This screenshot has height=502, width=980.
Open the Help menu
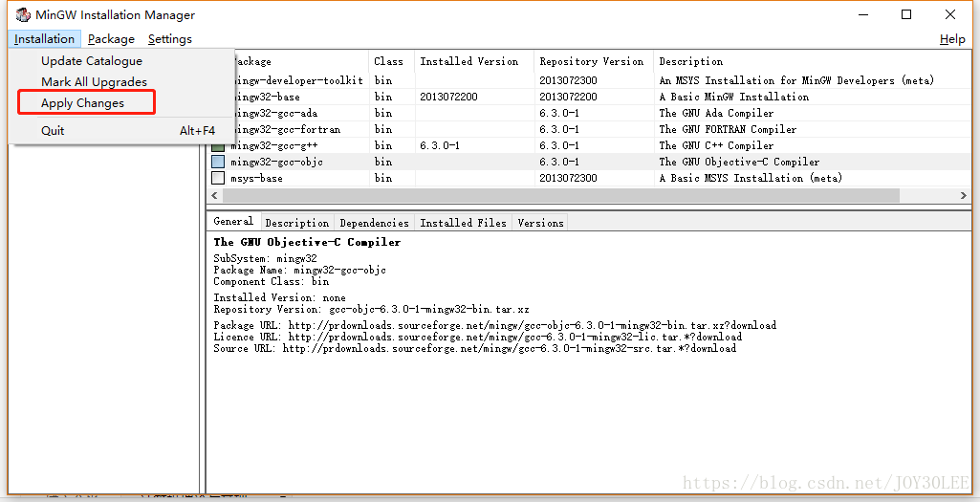[x=952, y=39]
